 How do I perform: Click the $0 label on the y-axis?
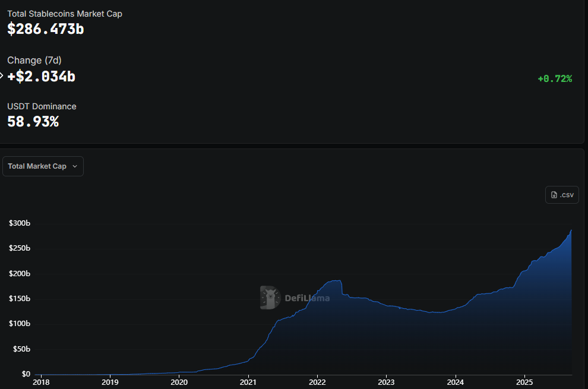click(x=26, y=374)
